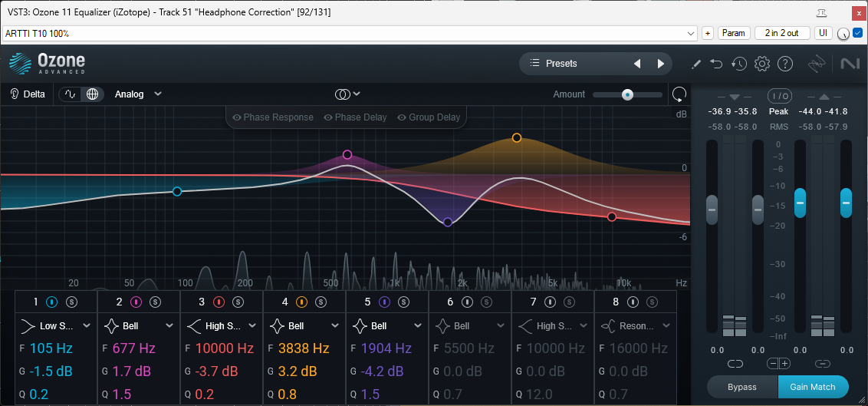Solo band 3 with S button
This screenshot has width=868, height=406.
tap(238, 302)
